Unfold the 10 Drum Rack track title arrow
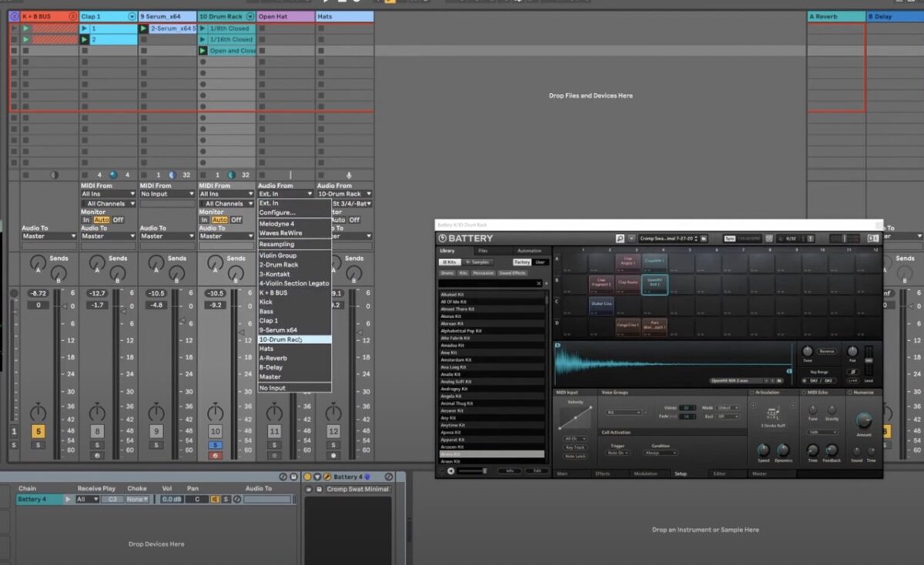Viewport: 924px width, 565px height. point(249,16)
